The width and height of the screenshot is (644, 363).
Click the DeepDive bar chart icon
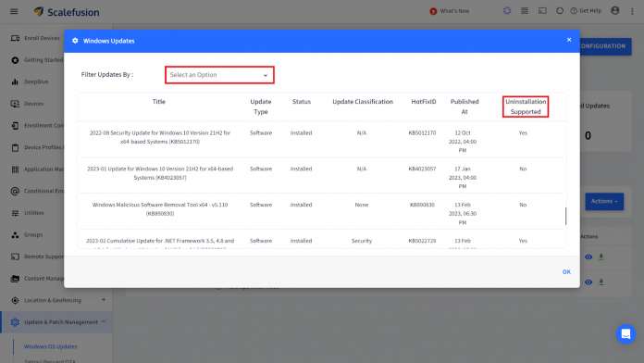(x=15, y=81)
